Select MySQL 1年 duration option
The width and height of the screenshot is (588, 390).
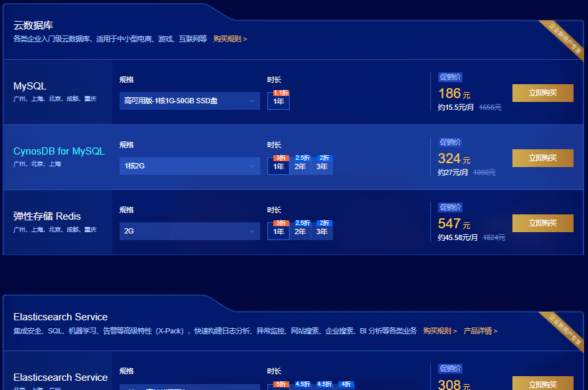point(279,101)
